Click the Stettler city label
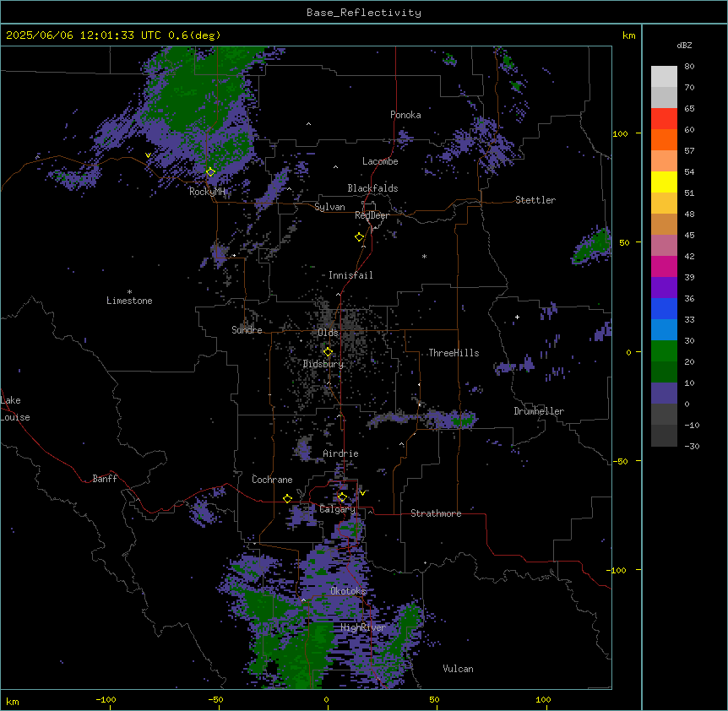This screenshot has height=711, width=728. click(535, 200)
